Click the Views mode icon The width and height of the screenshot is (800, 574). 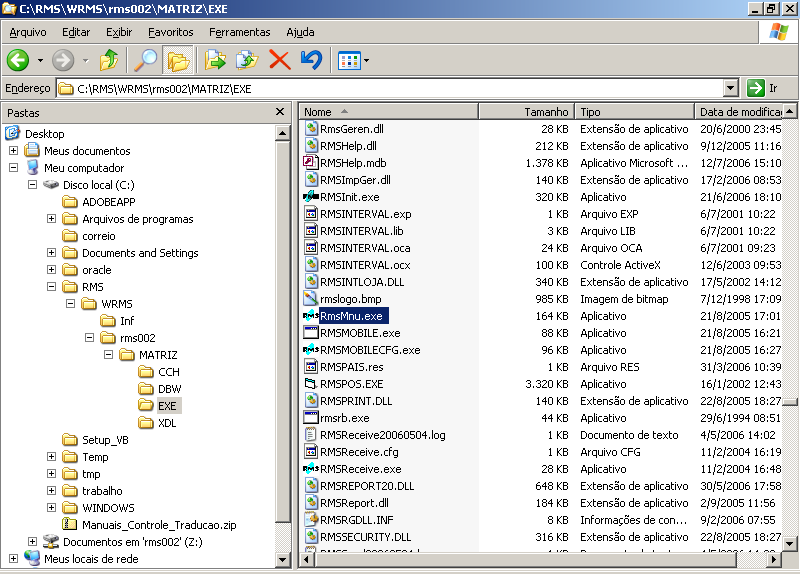(x=349, y=61)
